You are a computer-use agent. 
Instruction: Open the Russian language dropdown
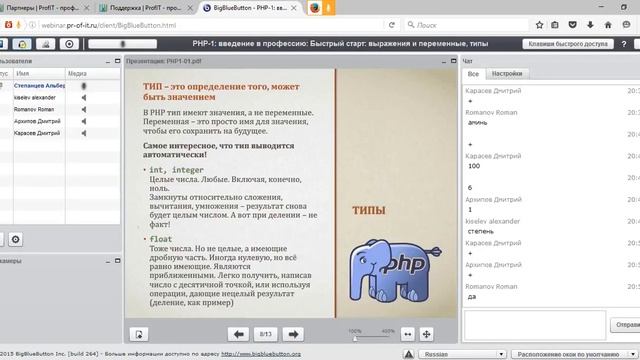(x=462, y=354)
